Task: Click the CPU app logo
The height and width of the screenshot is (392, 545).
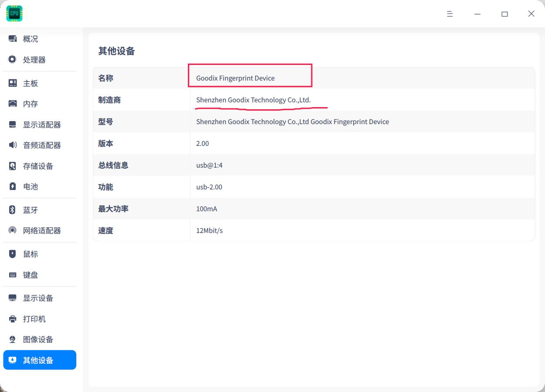Action: 14,14
